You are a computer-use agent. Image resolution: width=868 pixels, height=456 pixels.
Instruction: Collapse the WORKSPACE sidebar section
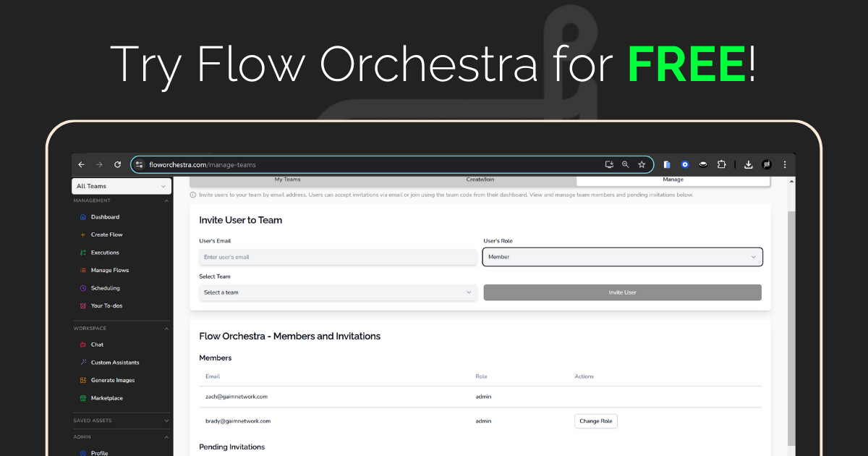click(x=166, y=329)
